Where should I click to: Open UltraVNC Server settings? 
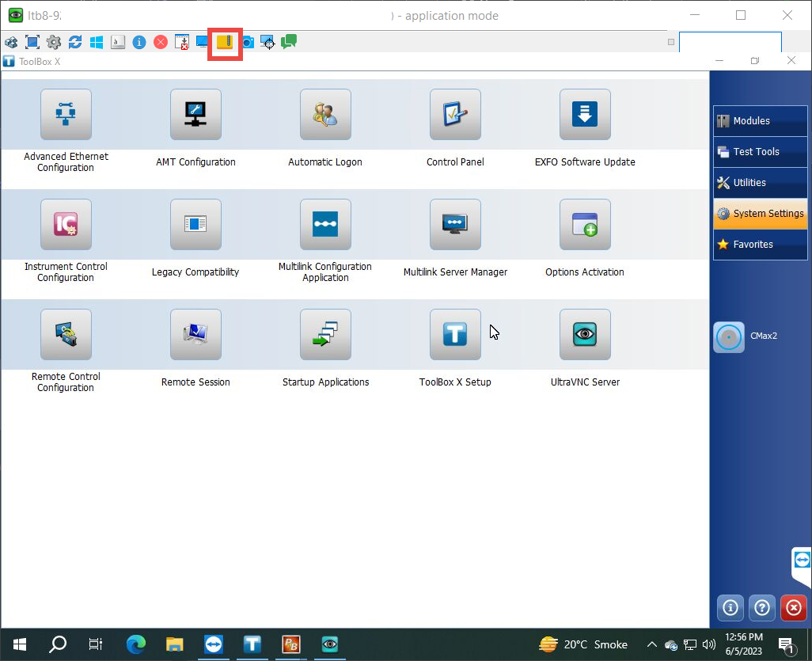585,335
